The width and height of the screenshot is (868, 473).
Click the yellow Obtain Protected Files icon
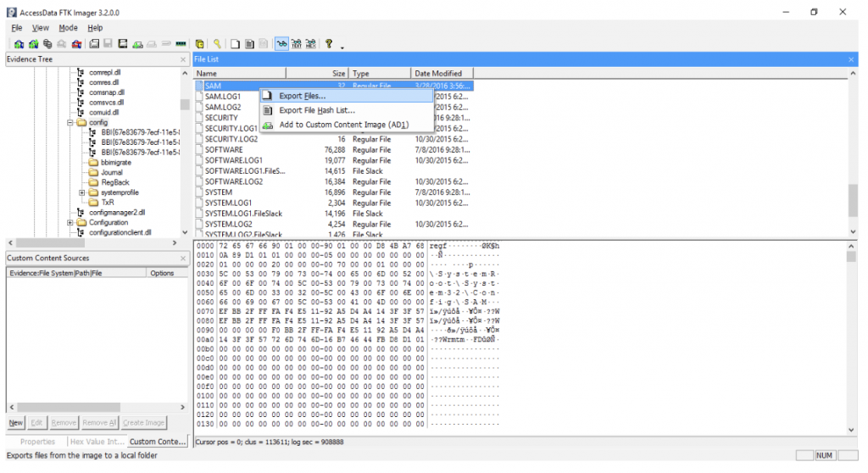199,44
